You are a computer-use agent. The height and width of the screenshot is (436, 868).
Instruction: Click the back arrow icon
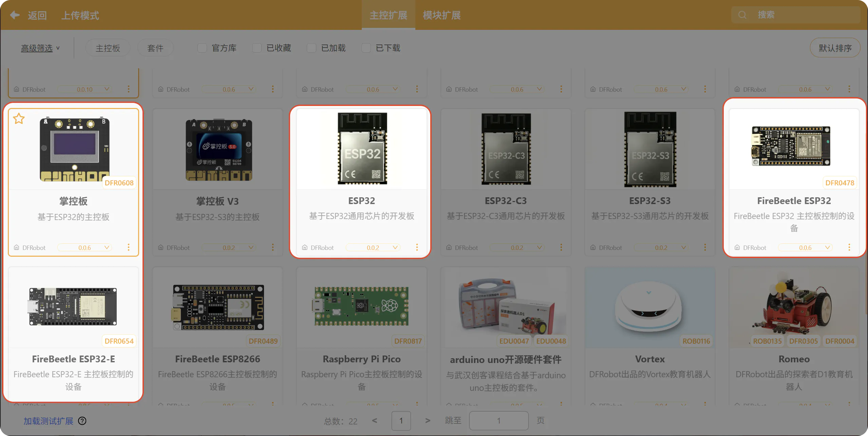(15, 15)
